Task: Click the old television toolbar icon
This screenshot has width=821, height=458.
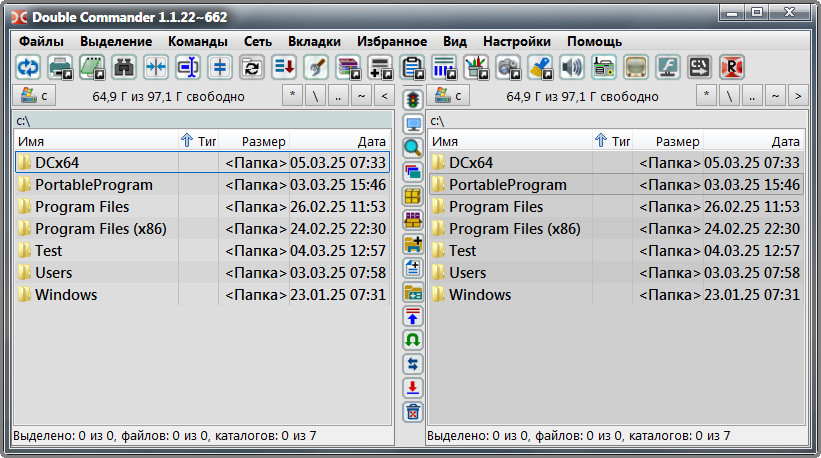Action: 636,67
